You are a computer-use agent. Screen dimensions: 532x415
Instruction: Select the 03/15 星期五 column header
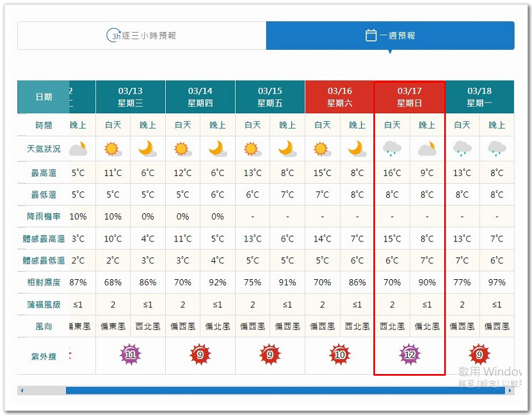click(270, 97)
